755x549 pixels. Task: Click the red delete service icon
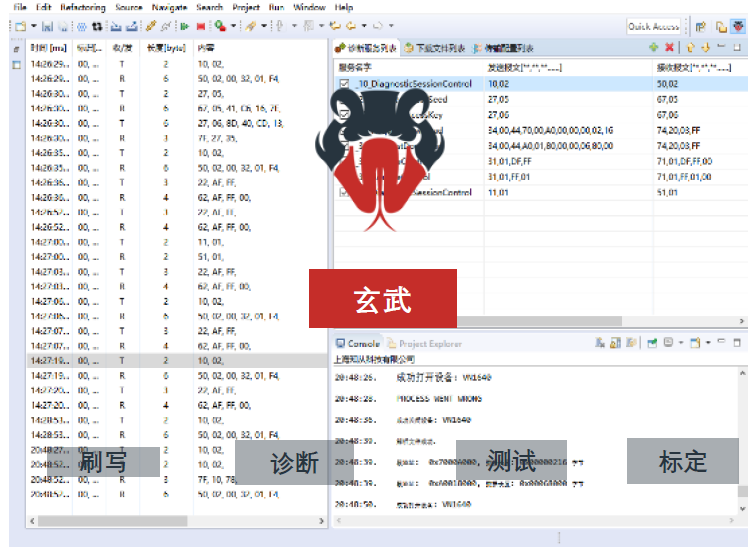(x=669, y=47)
